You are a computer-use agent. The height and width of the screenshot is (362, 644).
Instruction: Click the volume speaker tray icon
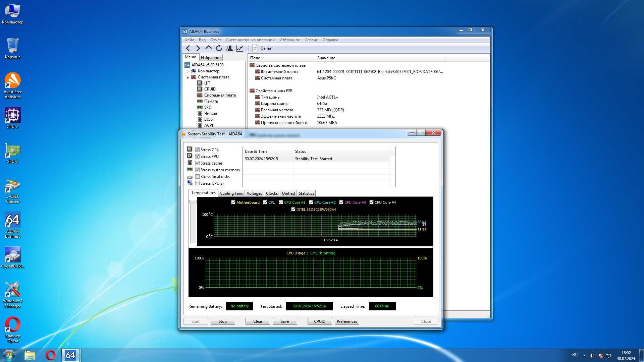(592, 356)
